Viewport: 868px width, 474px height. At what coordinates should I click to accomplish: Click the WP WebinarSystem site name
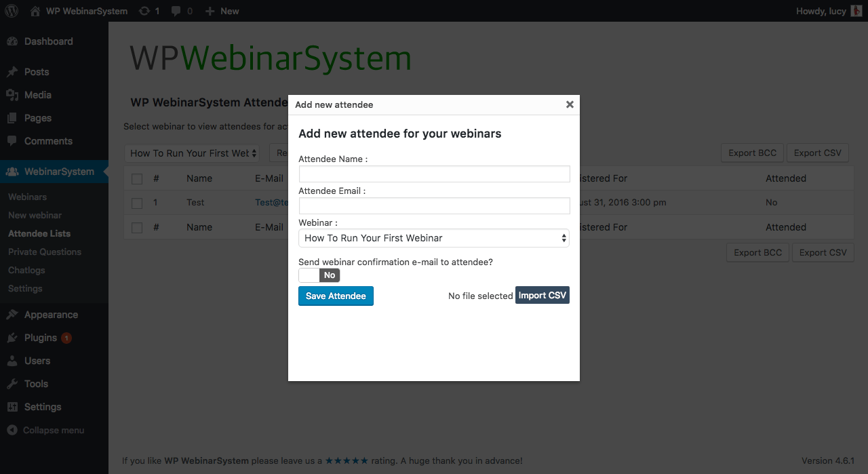coord(87,11)
